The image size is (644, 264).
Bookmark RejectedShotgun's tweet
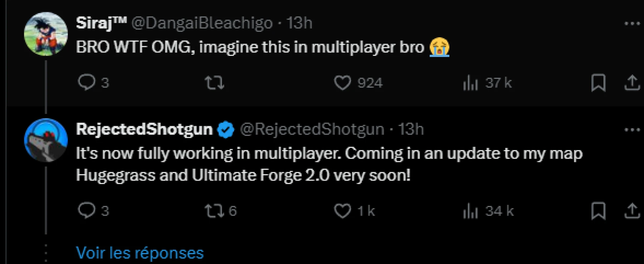598,211
